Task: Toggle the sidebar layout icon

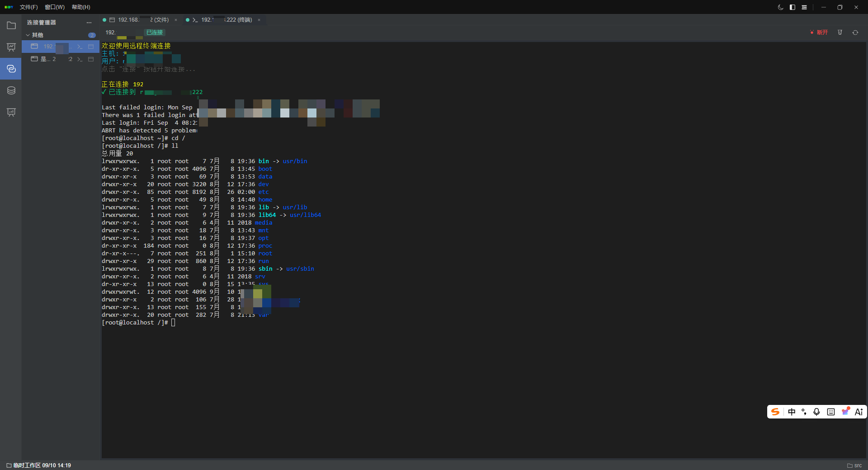Action: (x=793, y=7)
